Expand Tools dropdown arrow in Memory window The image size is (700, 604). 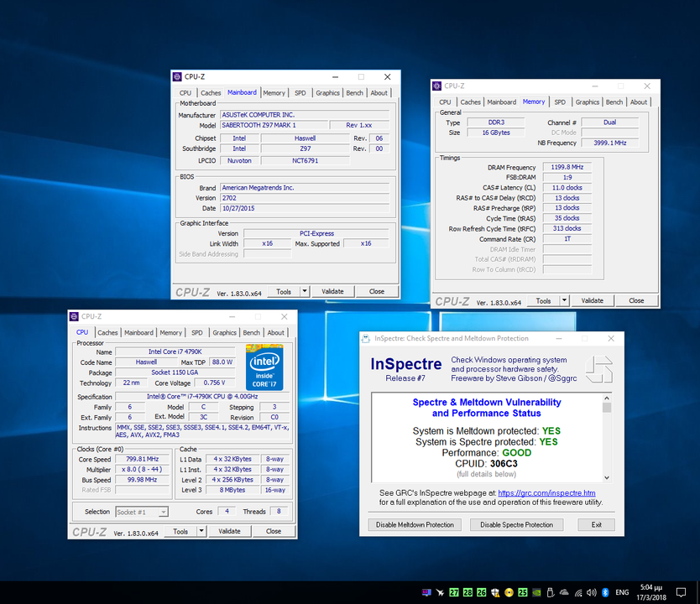coord(564,300)
